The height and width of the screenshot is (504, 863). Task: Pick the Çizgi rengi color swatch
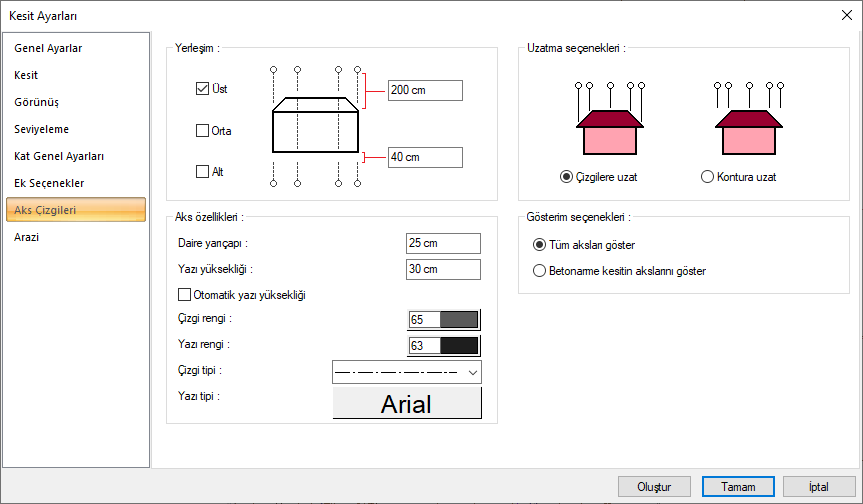444,320
